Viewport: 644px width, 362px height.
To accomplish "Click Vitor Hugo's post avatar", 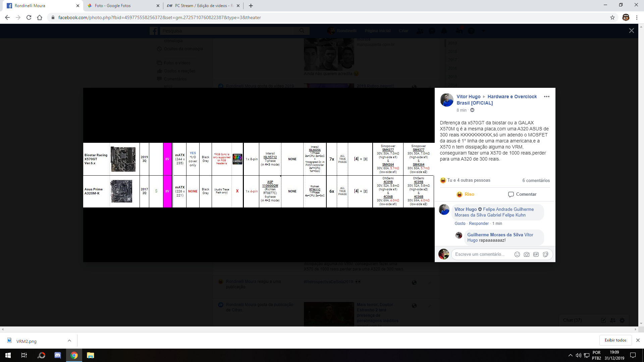I will point(446,100).
